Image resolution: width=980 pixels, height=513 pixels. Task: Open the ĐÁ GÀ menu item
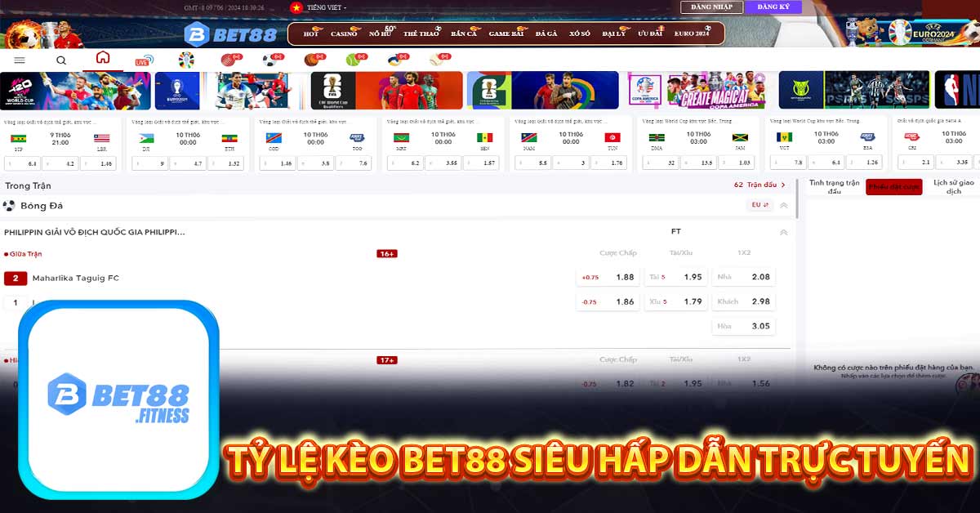coord(546,33)
